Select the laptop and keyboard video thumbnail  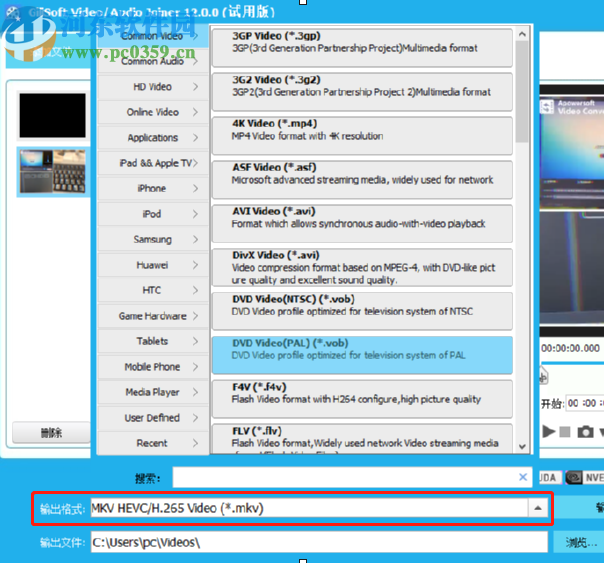pyautogui.click(x=53, y=171)
